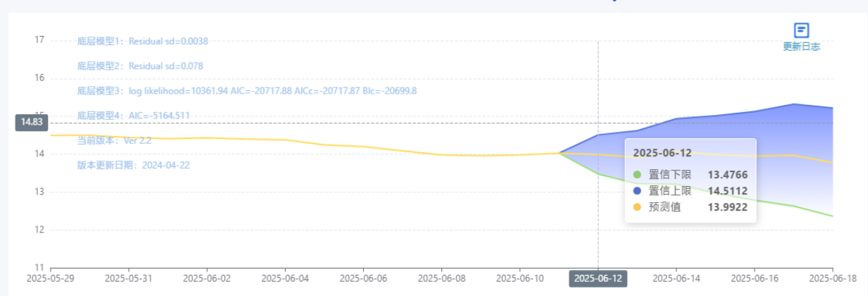Click the 更新日志 notebook icon
This screenshot has width=868, height=296.
pyautogui.click(x=801, y=30)
